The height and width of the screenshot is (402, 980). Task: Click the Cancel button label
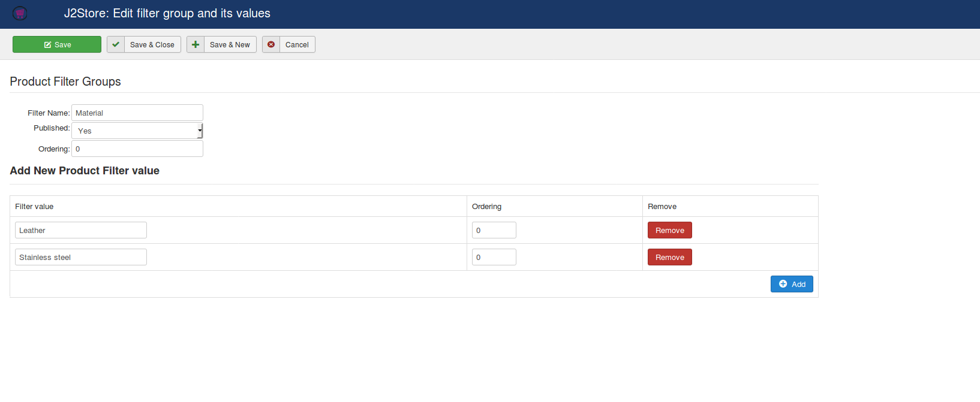tap(297, 44)
